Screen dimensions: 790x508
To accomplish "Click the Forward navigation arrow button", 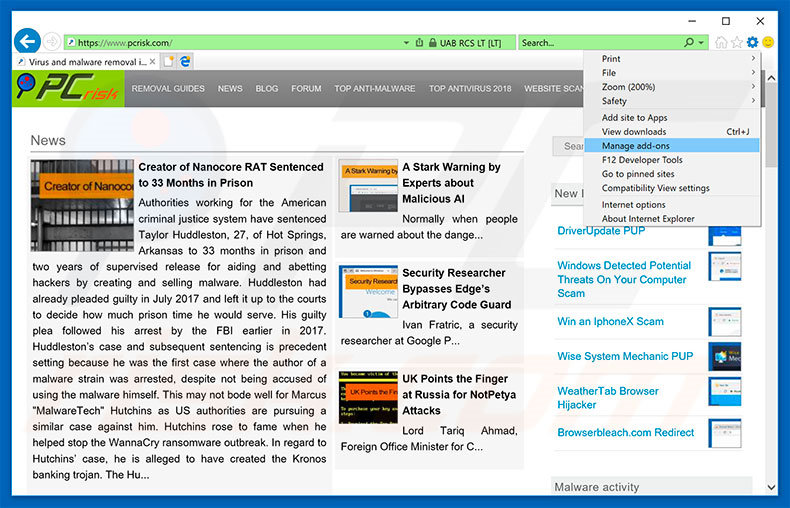I will coord(52,42).
